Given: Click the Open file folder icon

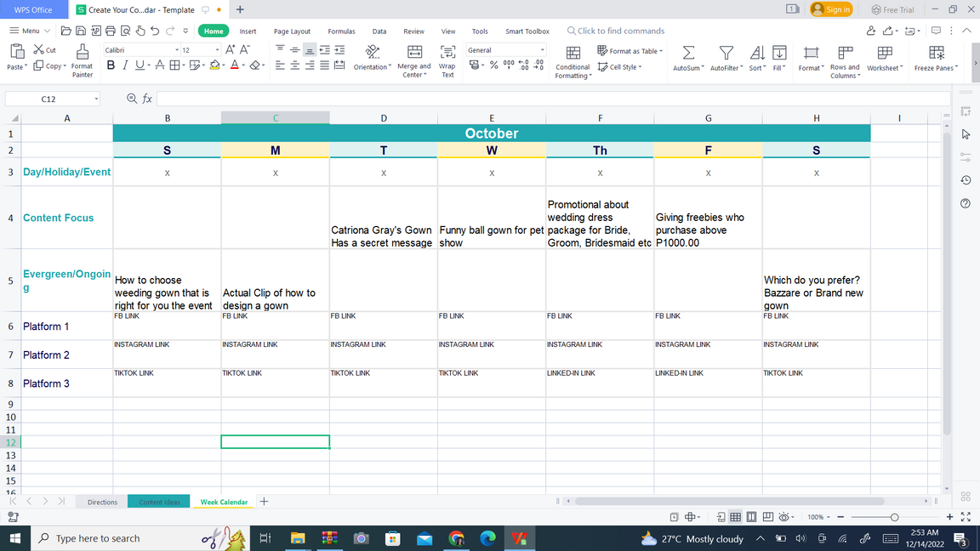Looking at the screenshot, I should (66, 31).
